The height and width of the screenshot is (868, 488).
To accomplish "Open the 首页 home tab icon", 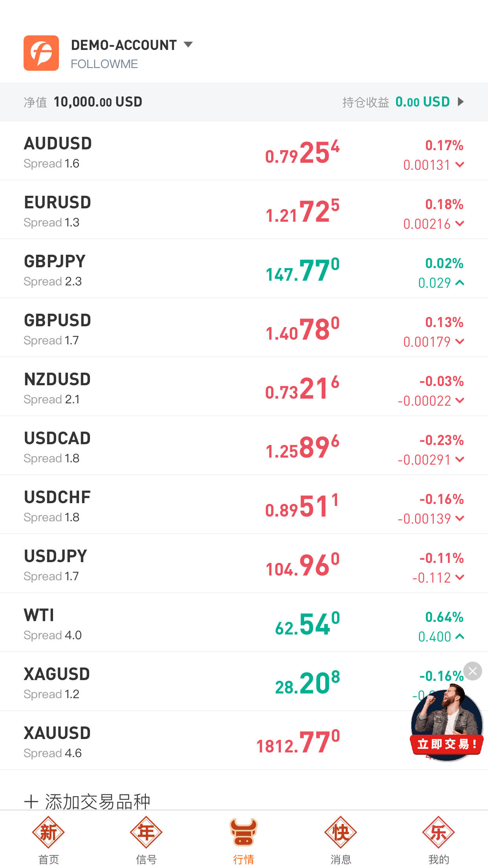I will click(48, 832).
